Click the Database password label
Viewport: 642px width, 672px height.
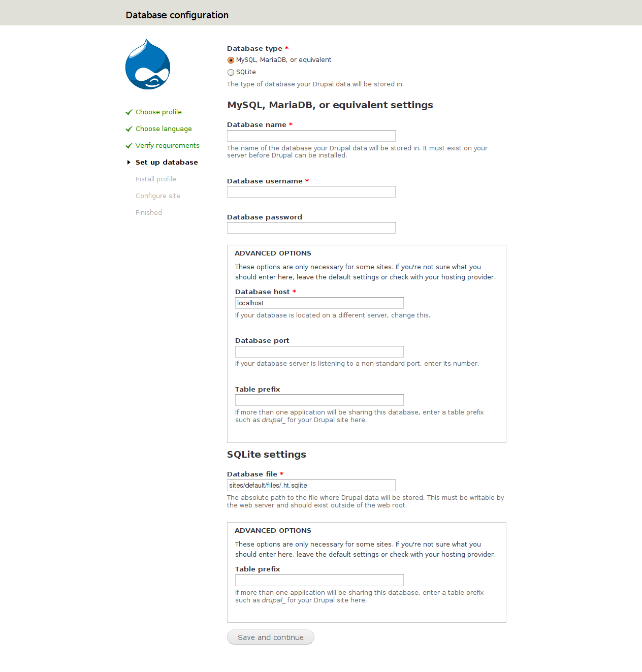(x=265, y=217)
